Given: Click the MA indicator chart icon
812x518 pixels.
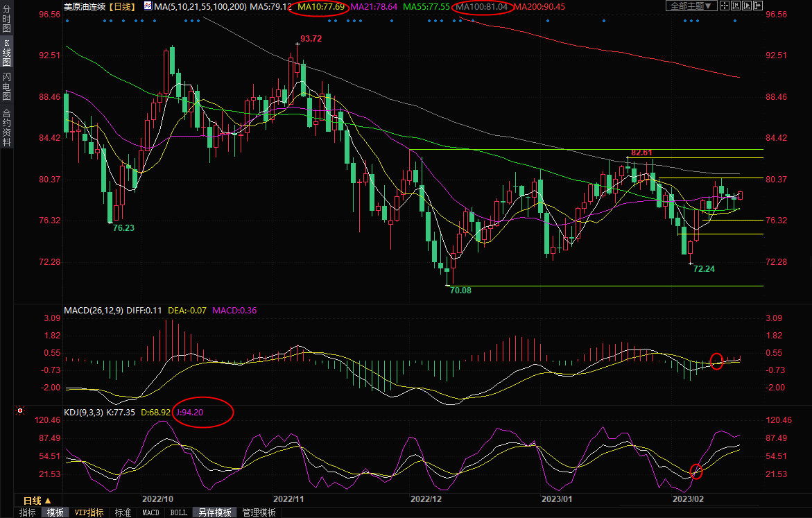Looking at the screenshot, I should 148,6.
